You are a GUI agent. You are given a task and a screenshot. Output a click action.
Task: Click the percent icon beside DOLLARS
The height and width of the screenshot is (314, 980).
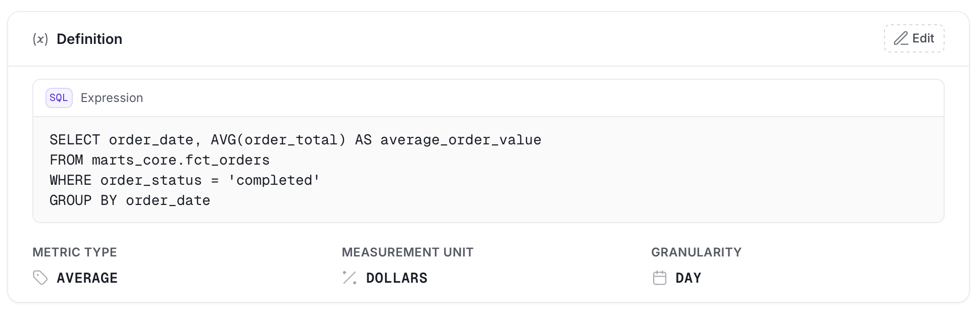click(350, 278)
